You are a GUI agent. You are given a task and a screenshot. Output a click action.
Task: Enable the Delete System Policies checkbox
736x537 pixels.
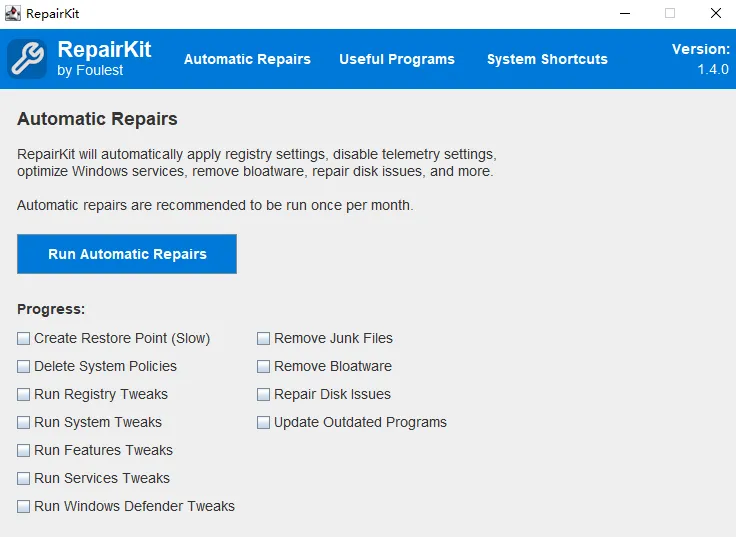point(24,367)
